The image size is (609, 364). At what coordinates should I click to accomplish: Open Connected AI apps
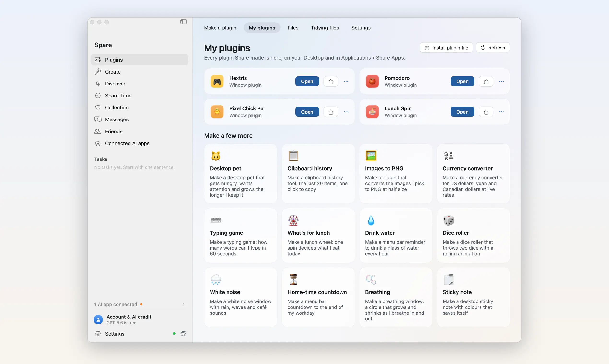point(139,143)
